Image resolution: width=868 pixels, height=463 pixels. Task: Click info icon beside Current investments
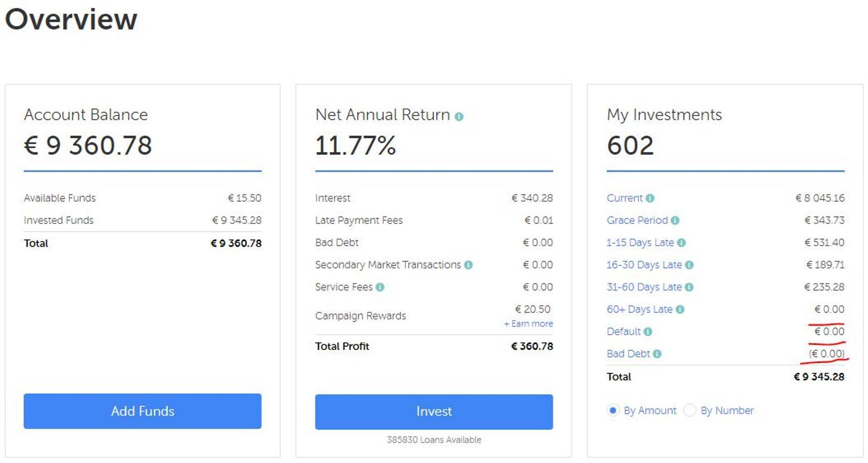point(650,198)
